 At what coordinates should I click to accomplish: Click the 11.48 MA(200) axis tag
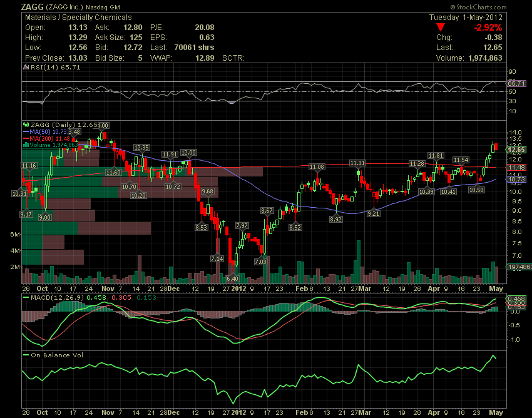516,168
